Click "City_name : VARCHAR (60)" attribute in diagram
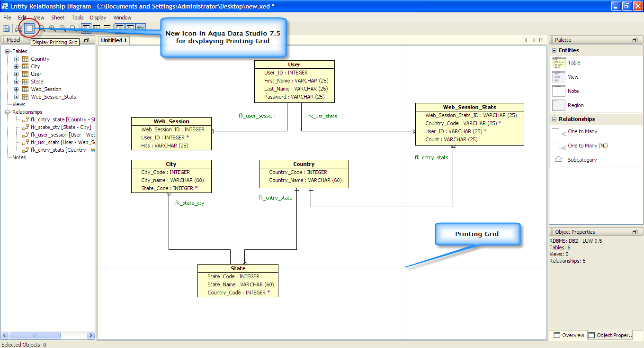Image resolution: width=644 pixels, height=348 pixels. 173,180
